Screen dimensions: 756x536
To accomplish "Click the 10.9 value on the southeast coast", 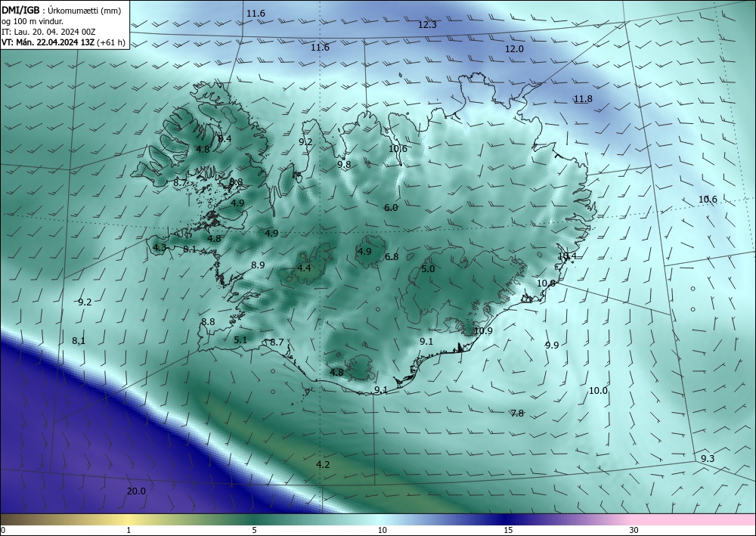I will click(x=483, y=330).
